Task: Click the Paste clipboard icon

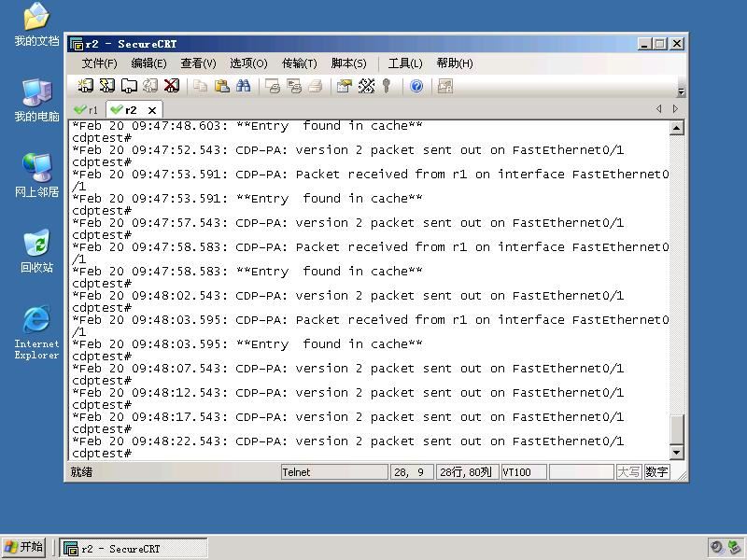Action: tap(221, 86)
